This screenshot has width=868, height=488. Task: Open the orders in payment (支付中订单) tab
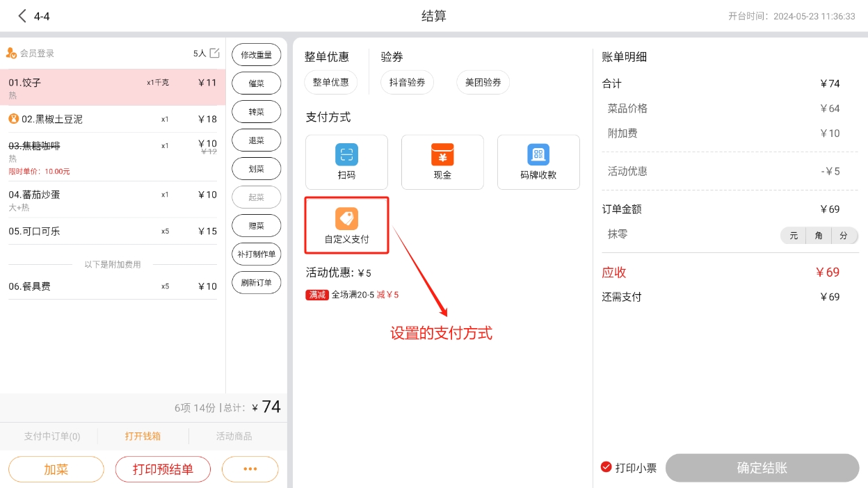[x=52, y=437]
